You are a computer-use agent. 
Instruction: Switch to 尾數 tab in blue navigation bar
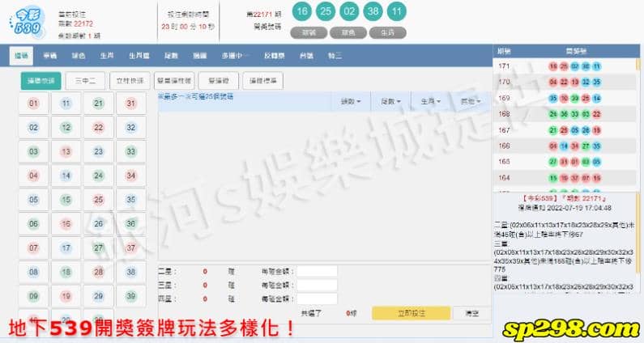click(x=171, y=56)
